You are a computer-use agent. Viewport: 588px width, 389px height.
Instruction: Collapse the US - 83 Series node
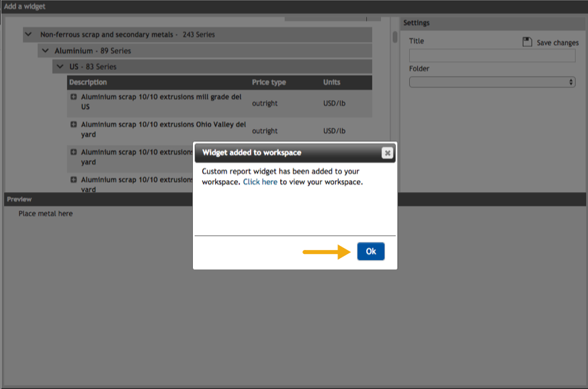point(59,67)
